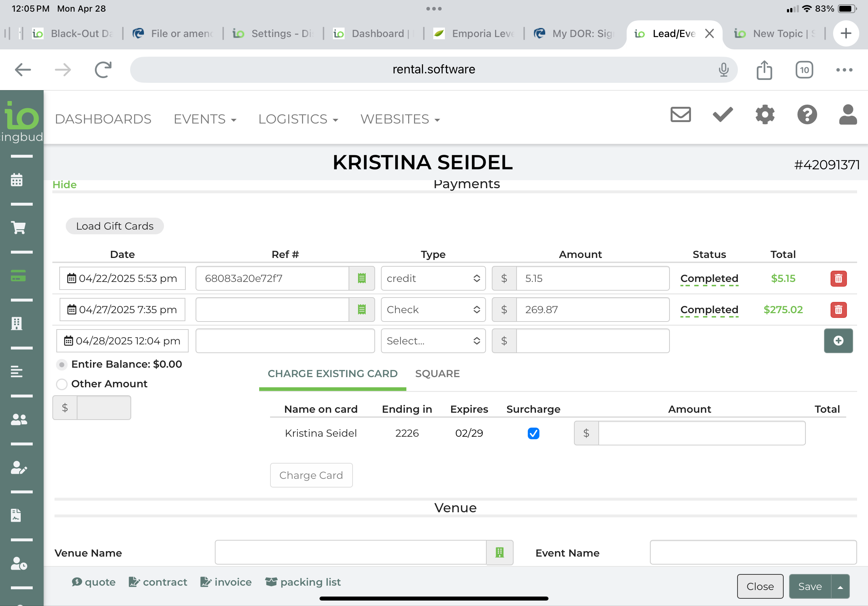Screen dimensions: 868x606
Task: Click green building icon next to Venue Name
Action: (499, 553)
